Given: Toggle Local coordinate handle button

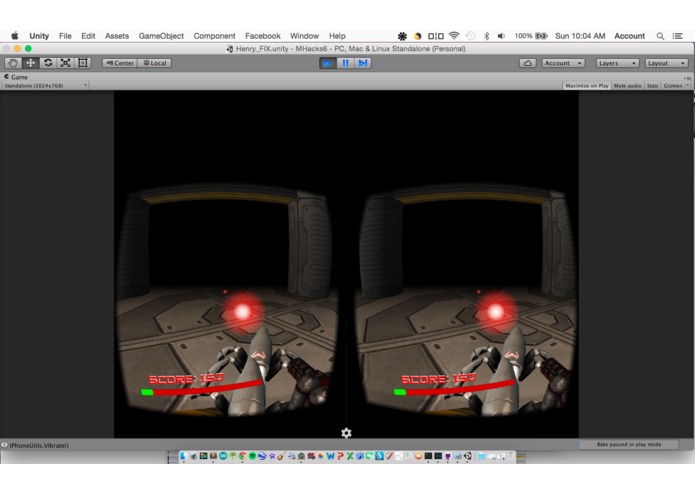Looking at the screenshot, I should coord(155,63).
